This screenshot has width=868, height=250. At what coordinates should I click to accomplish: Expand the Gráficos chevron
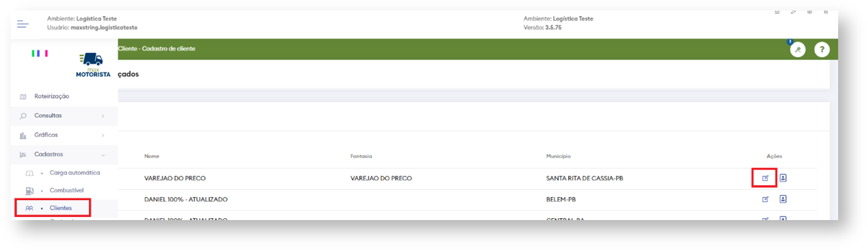pos(103,135)
